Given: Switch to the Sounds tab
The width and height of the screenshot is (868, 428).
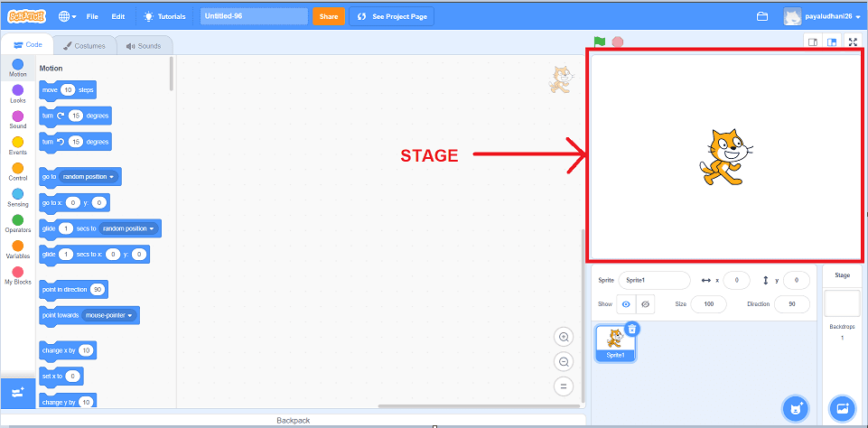Looking at the screenshot, I should coord(144,46).
